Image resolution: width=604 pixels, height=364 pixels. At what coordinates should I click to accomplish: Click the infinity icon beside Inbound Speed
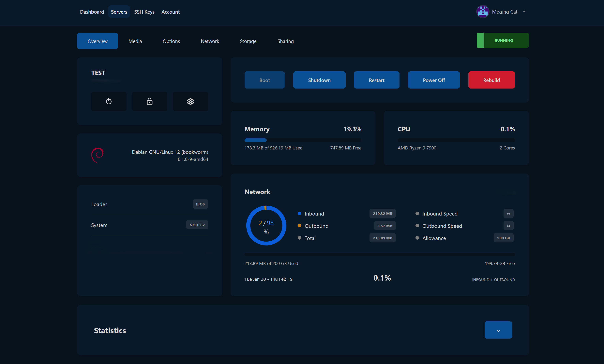[508, 213]
